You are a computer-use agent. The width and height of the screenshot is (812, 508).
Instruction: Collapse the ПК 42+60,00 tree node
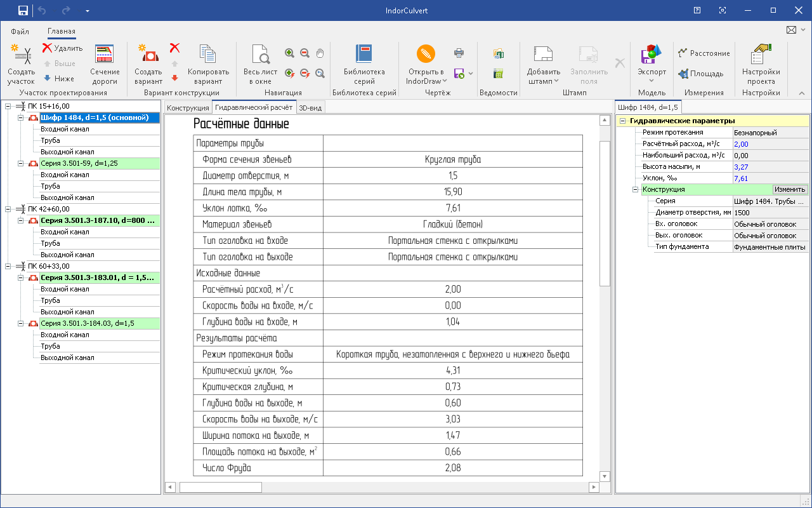[x=7, y=209]
